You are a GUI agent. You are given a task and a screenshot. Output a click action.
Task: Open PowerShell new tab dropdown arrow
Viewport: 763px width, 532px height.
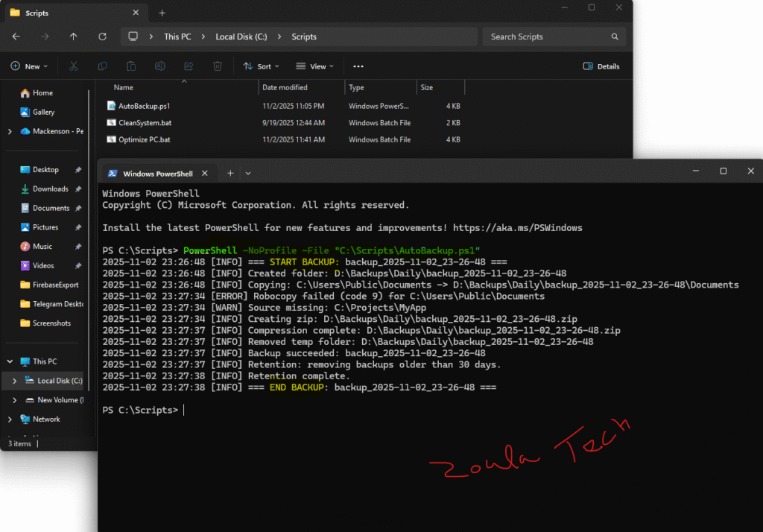(248, 173)
